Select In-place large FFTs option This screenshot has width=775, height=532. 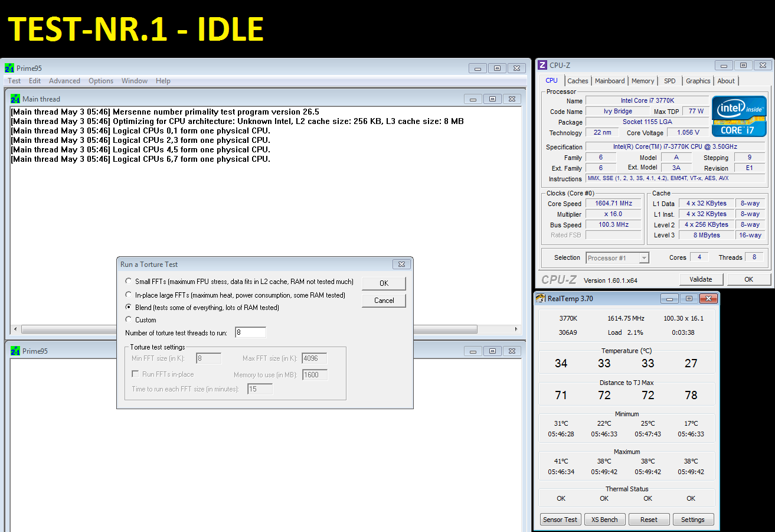coord(129,294)
